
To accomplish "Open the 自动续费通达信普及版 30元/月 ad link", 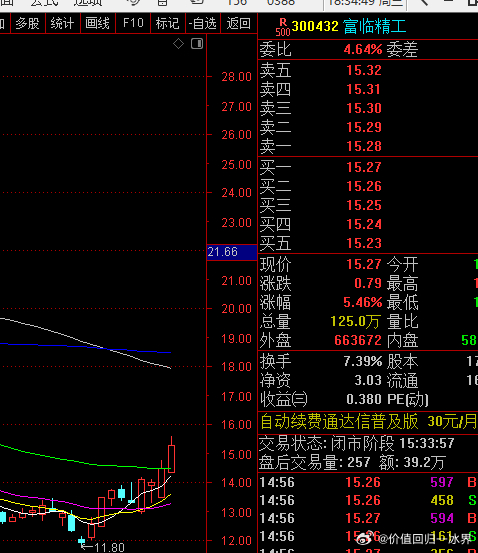I will click(x=368, y=421).
